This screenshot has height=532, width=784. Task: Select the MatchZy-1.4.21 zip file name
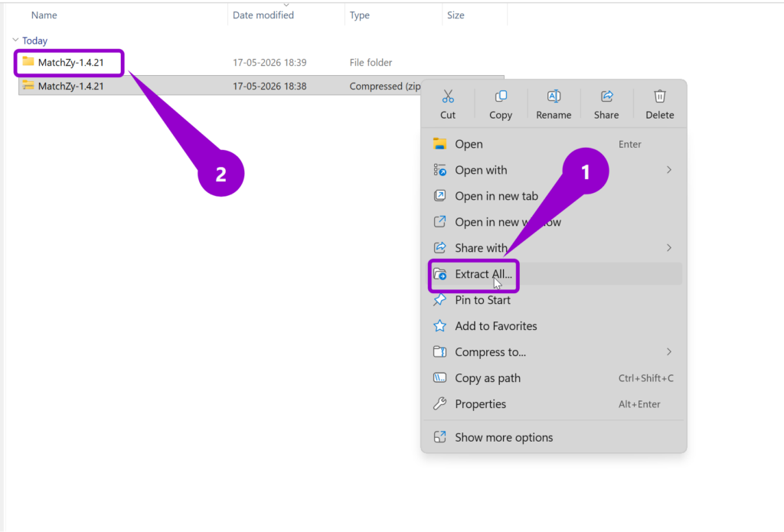[71, 86]
